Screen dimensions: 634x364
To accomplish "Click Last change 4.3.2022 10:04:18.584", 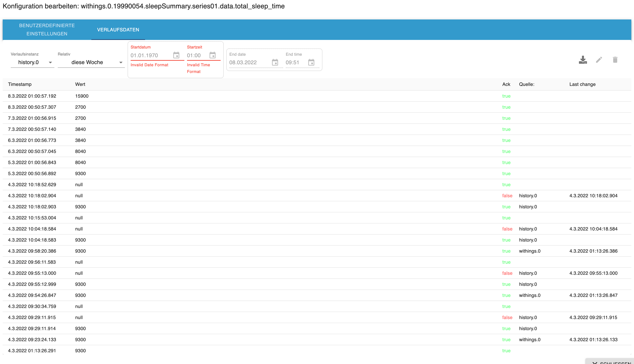I will click(x=593, y=229).
